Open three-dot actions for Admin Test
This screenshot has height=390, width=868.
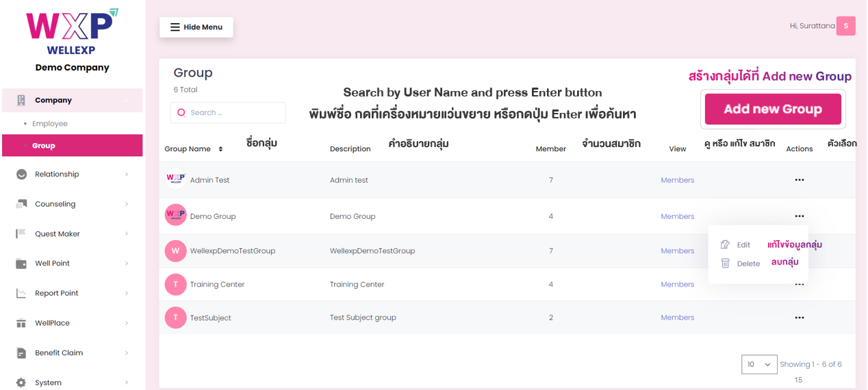799,180
